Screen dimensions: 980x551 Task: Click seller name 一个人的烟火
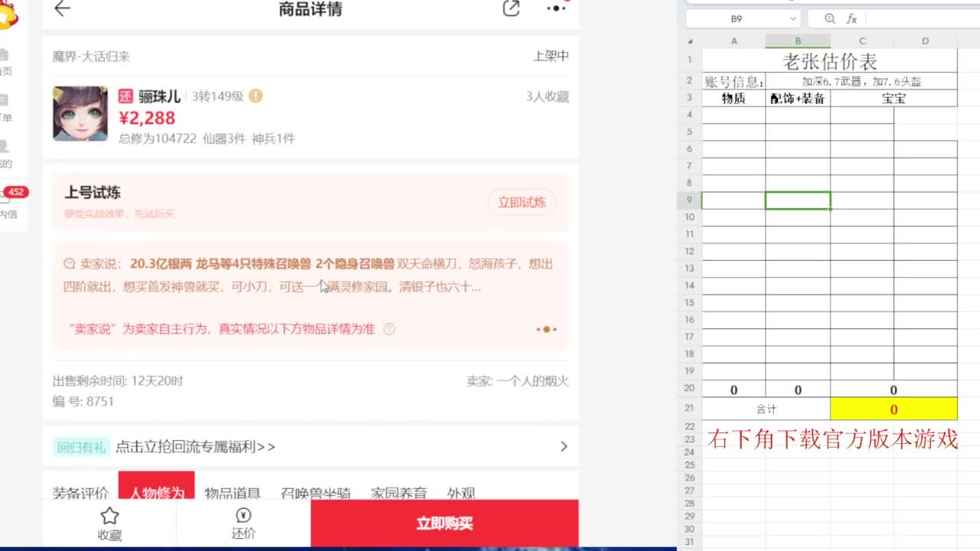[x=532, y=381]
